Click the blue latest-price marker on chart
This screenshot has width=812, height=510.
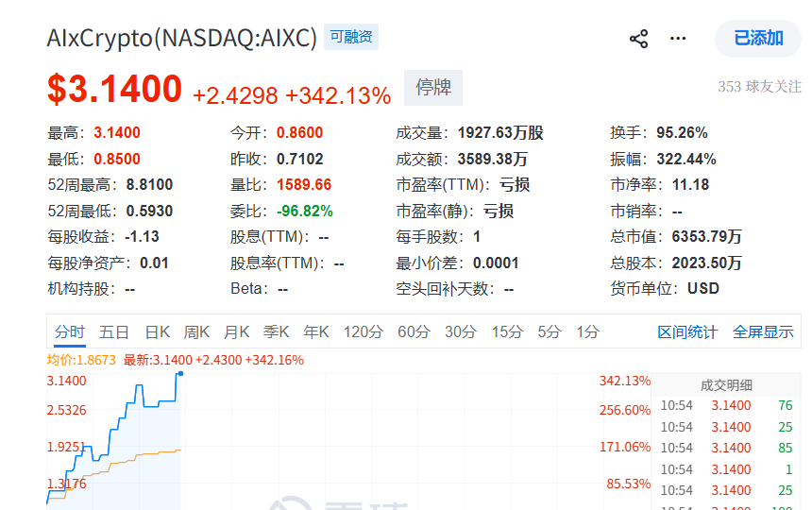click(180, 373)
